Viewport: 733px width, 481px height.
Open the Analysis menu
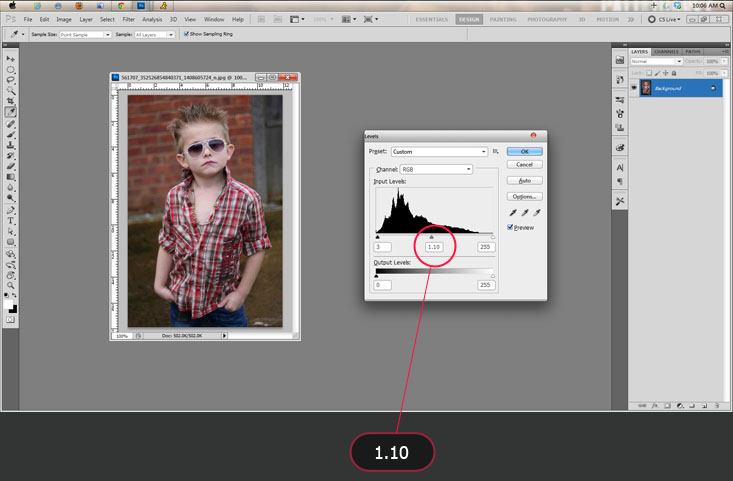click(152, 19)
